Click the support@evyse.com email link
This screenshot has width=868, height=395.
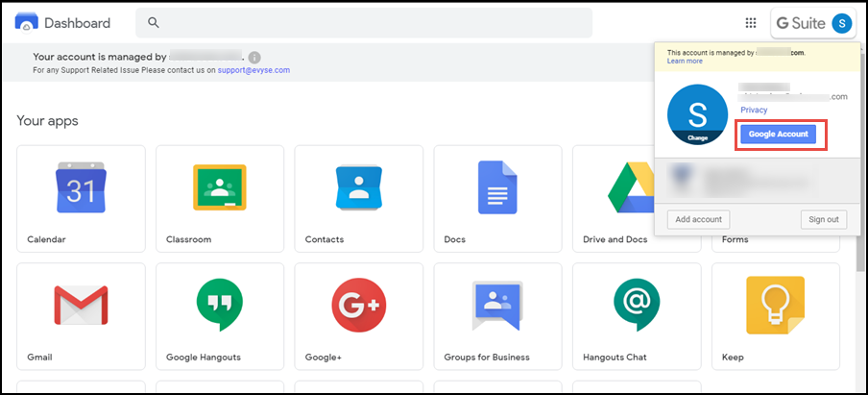[253, 70]
